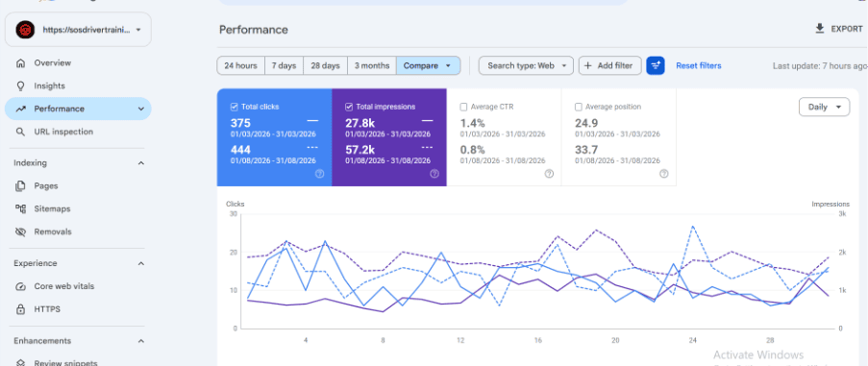
Task: Click the help icon on Average position card
Action: pos(663,174)
